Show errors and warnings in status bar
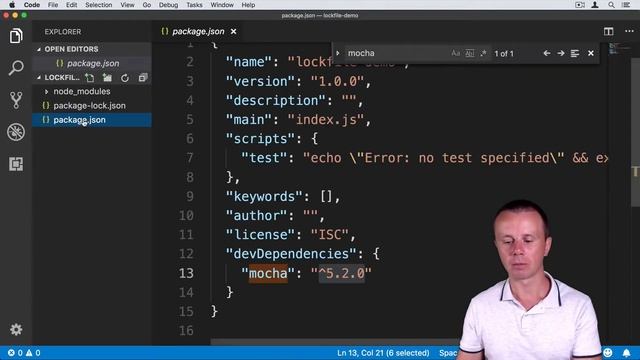 [x=24, y=353]
